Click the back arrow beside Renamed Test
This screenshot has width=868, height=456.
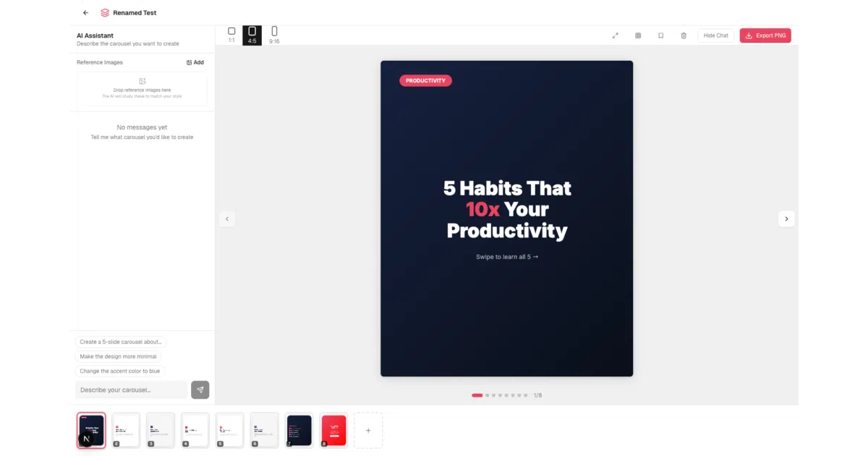[86, 12]
